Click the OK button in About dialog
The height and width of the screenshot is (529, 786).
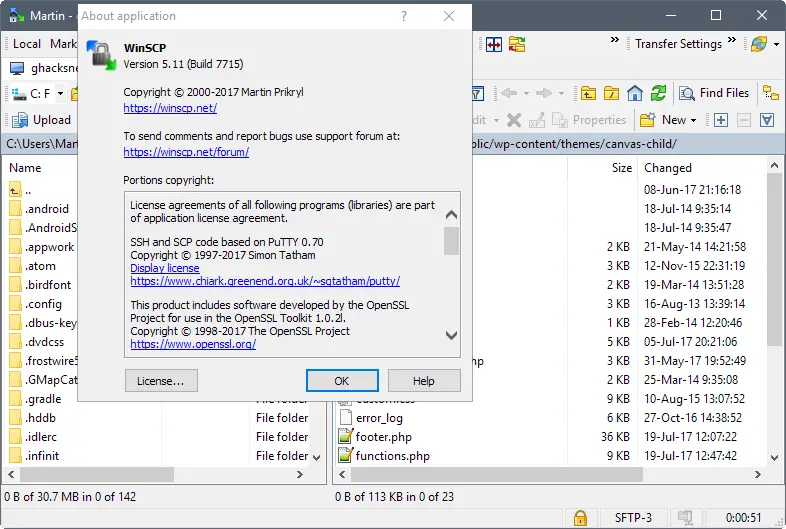tap(342, 381)
